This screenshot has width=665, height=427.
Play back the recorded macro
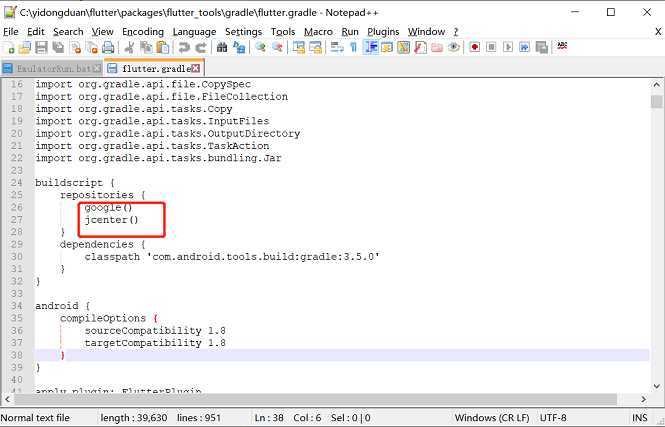[508, 47]
